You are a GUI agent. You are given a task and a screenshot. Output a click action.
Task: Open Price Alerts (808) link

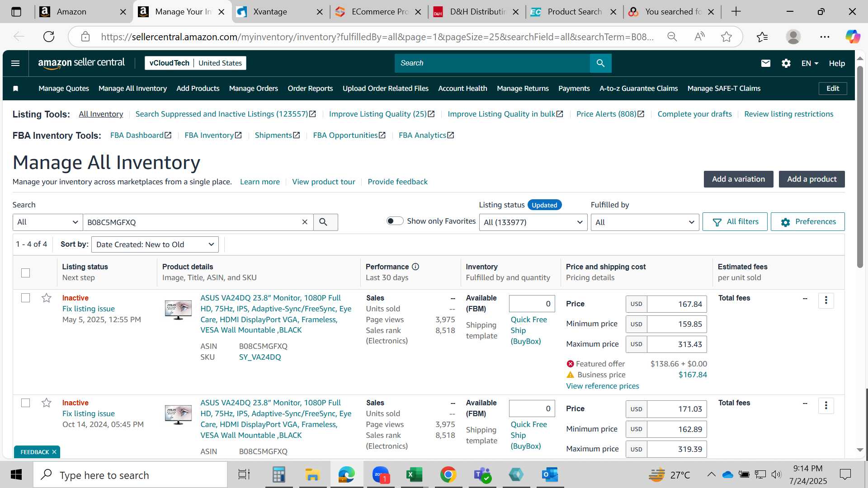coord(610,114)
